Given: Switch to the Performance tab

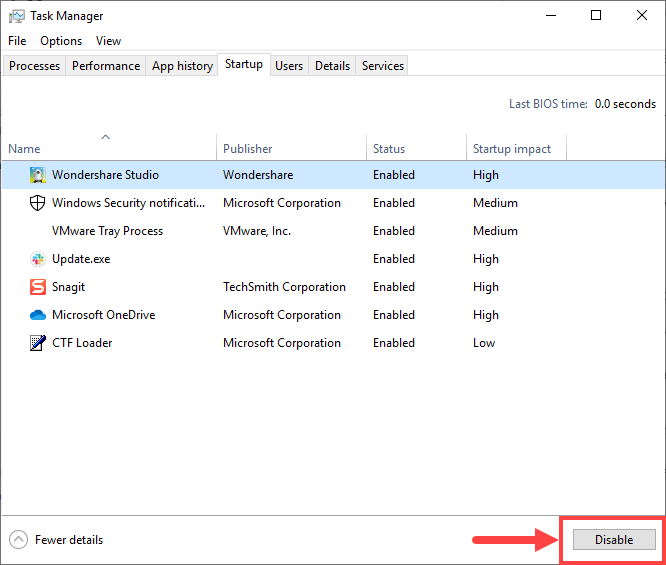Looking at the screenshot, I should point(106,66).
